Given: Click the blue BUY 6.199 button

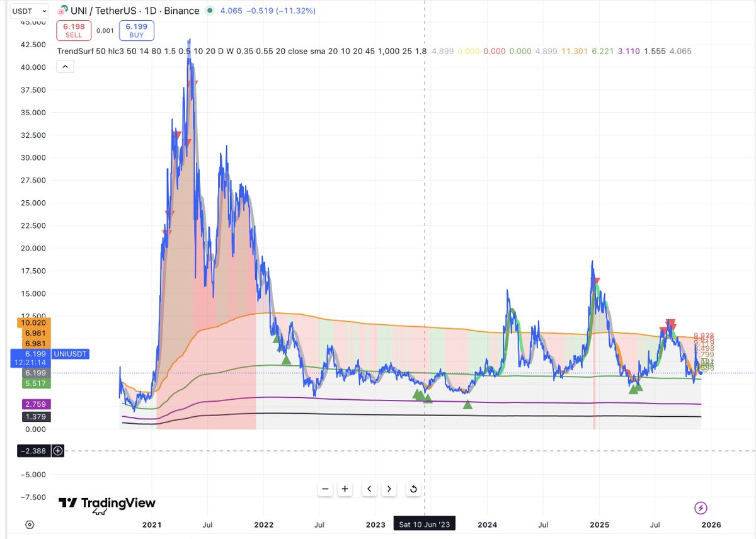Looking at the screenshot, I should (136, 30).
